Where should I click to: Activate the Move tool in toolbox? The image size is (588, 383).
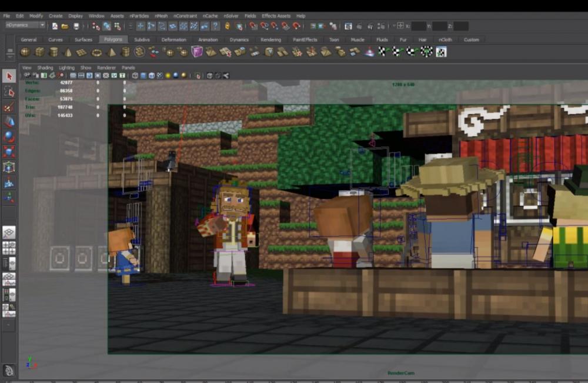pyautogui.click(x=9, y=122)
